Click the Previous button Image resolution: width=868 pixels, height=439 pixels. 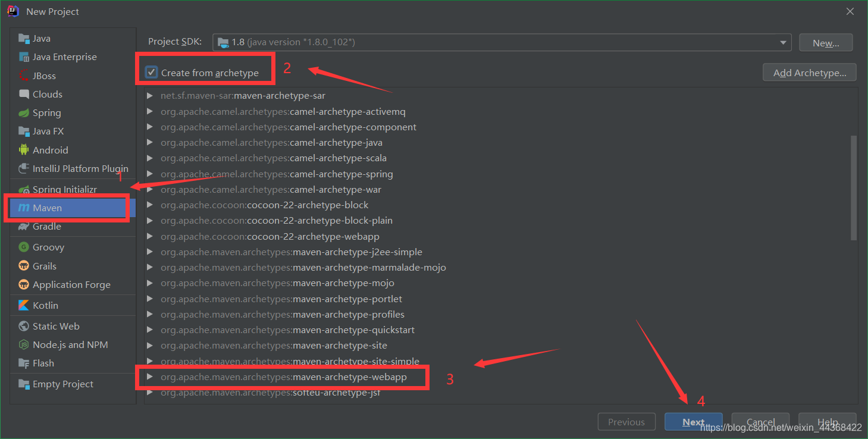click(x=626, y=422)
